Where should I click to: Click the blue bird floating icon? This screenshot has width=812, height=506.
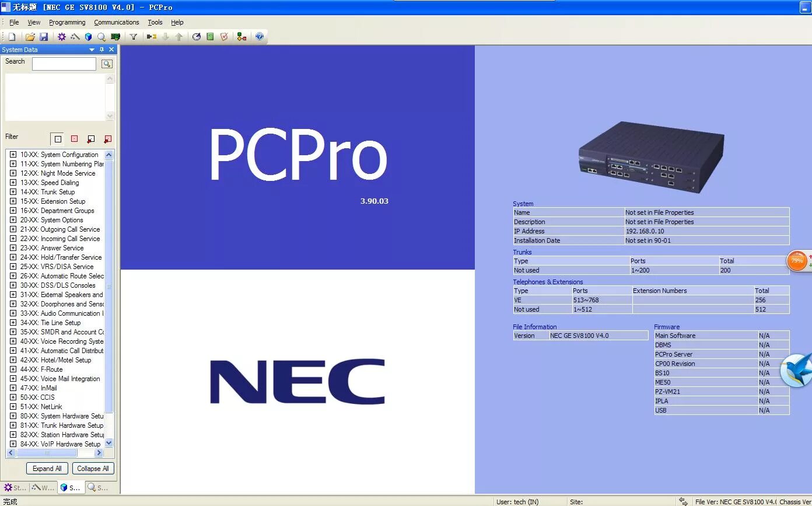pos(797,371)
